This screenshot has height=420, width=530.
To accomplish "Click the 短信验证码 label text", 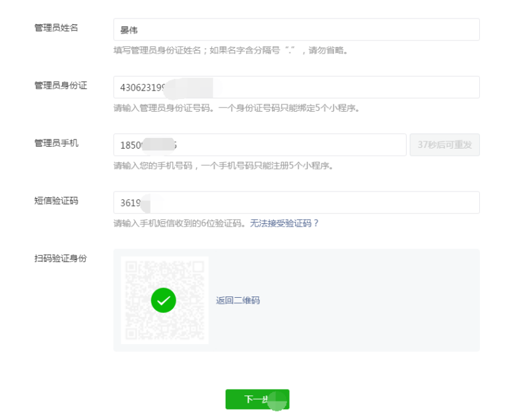I will (x=56, y=201).
